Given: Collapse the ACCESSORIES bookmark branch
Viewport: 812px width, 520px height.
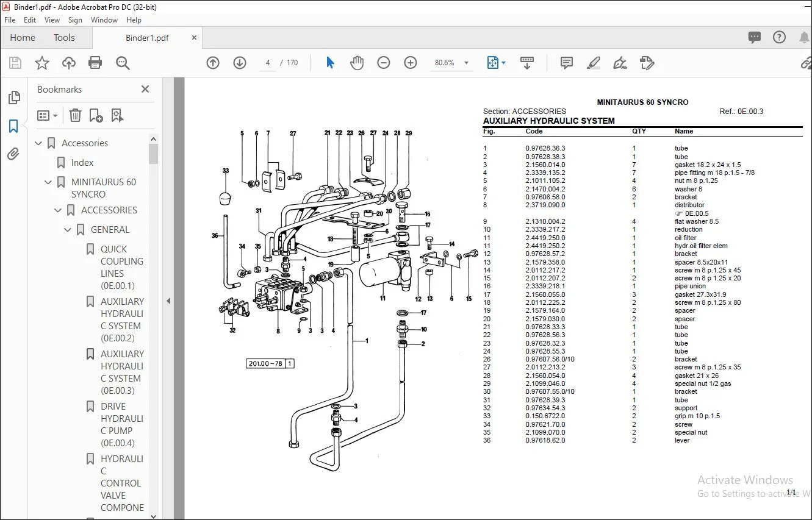Looking at the screenshot, I should point(59,210).
